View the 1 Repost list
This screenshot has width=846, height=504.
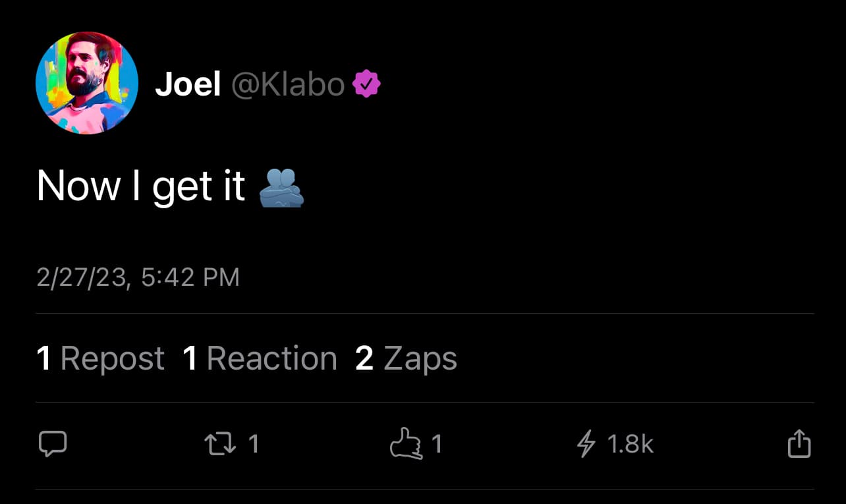[101, 358]
